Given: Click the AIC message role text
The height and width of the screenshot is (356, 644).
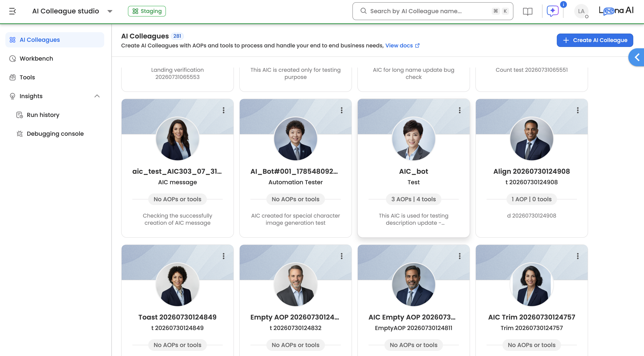Looking at the screenshot, I should click(178, 182).
